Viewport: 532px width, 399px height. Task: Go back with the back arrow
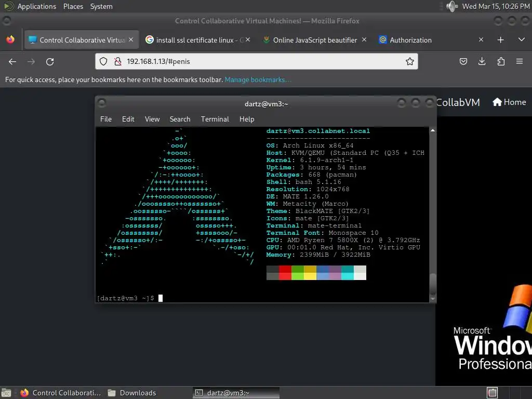tap(12, 61)
